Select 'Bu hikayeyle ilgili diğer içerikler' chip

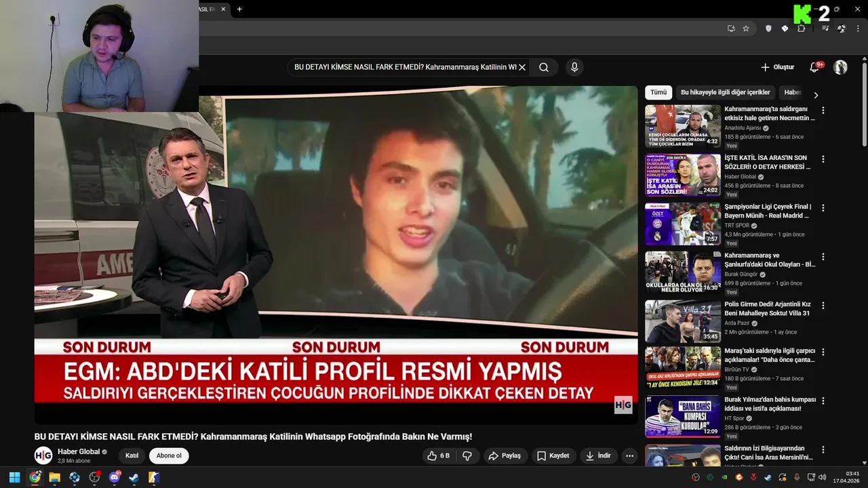pos(726,92)
